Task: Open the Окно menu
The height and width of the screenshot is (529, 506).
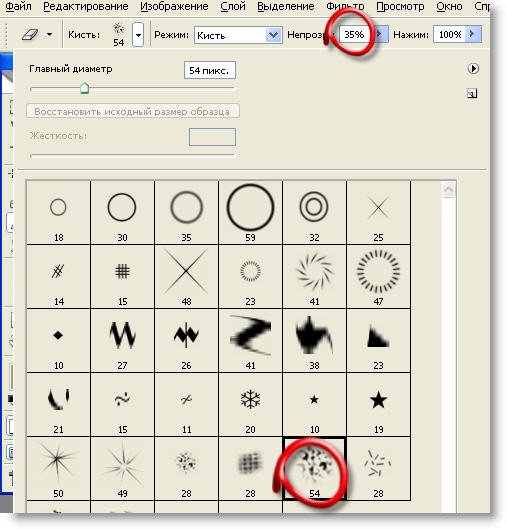Action: coord(449,6)
